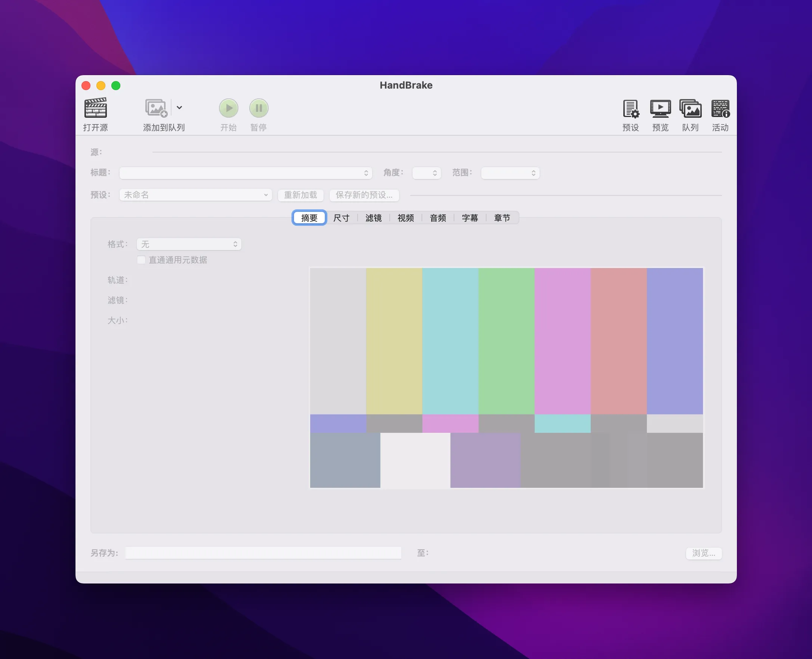Open the 预览 preview window icon
The image size is (812, 659).
[660, 110]
